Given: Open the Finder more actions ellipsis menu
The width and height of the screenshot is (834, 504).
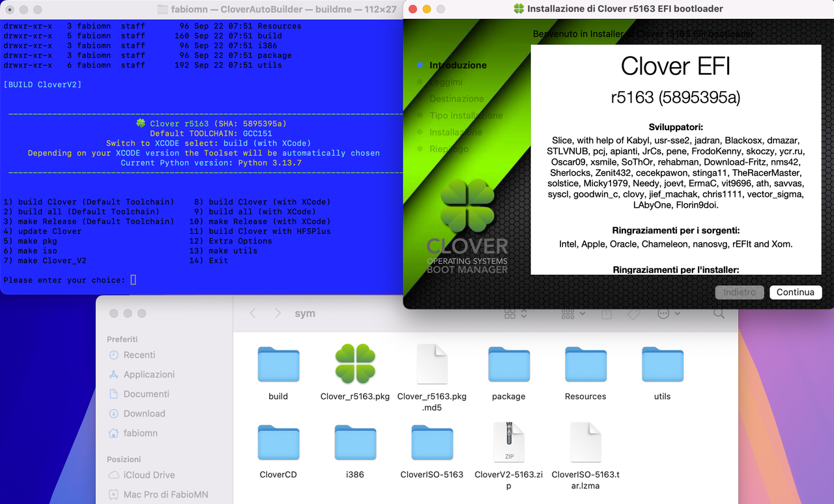Looking at the screenshot, I should tap(669, 313).
